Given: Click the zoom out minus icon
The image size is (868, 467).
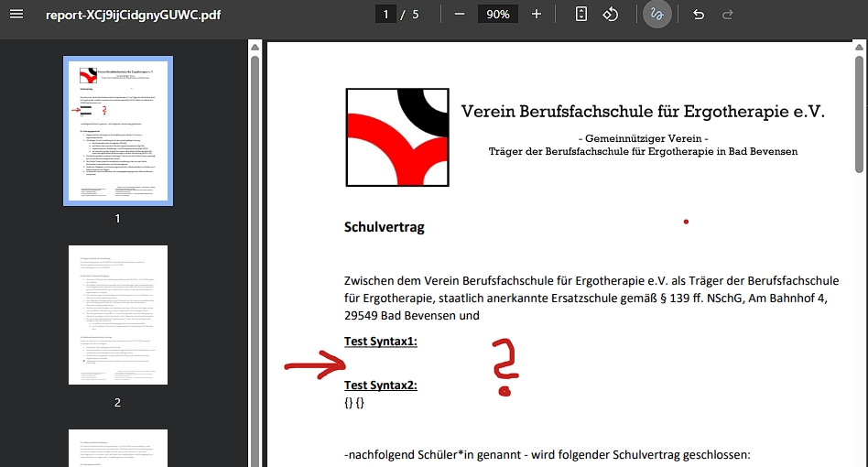Looking at the screenshot, I should [460, 15].
